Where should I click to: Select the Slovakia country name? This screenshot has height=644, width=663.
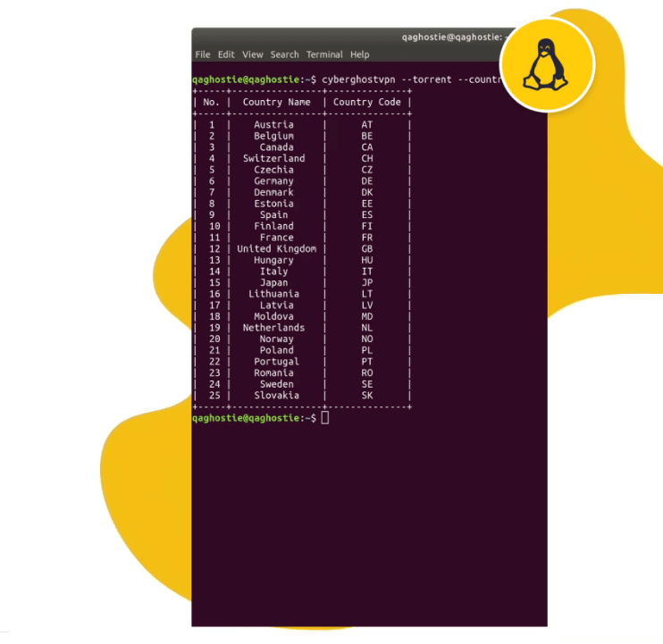(x=276, y=396)
